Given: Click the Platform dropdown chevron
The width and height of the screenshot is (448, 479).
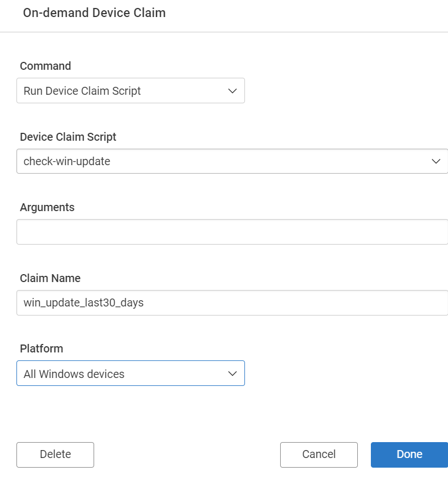Looking at the screenshot, I should (x=232, y=373).
